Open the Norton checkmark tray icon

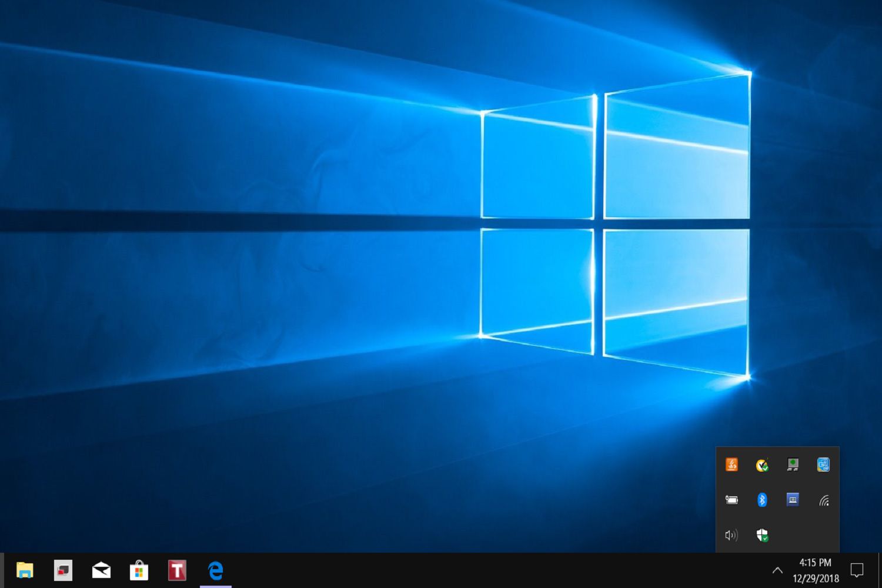pos(762,465)
